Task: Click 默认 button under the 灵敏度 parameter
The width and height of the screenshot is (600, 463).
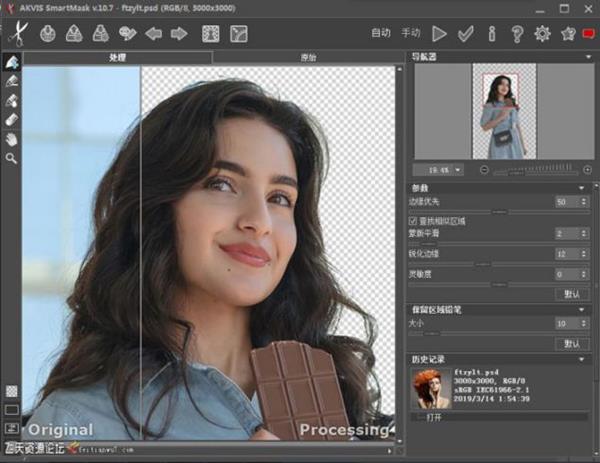Action: [571, 294]
